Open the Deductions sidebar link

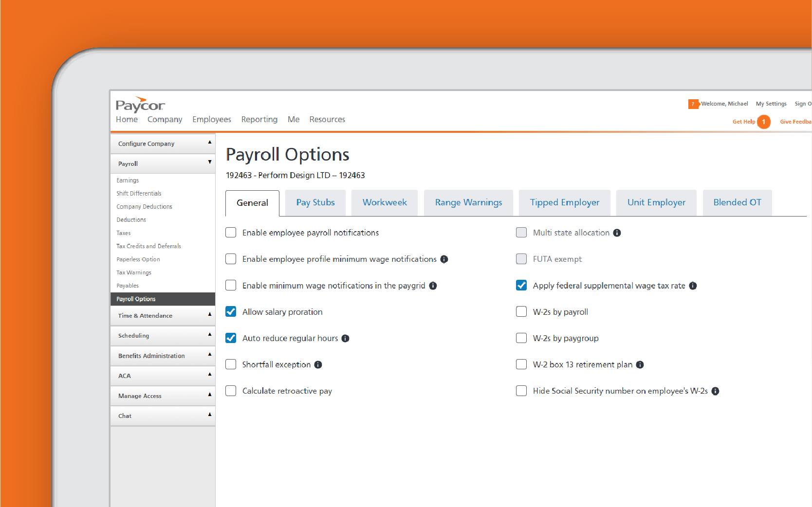pos(131,220)
